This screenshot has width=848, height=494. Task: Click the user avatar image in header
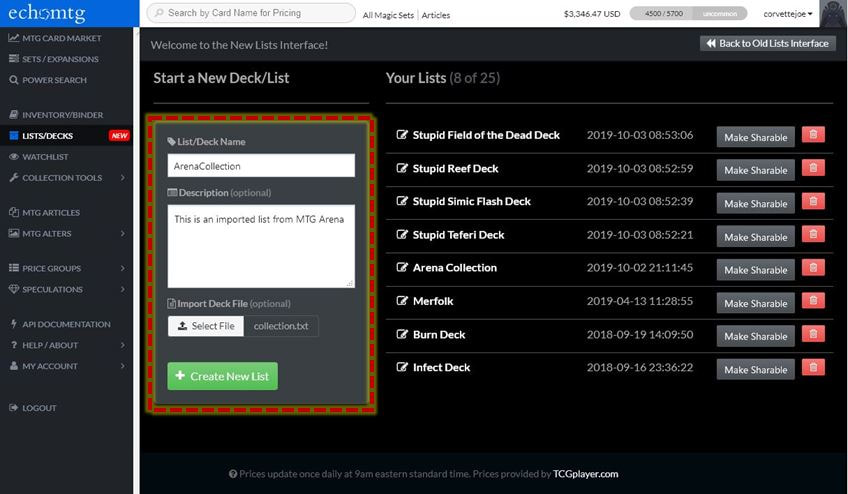click(x=833, y=14)
